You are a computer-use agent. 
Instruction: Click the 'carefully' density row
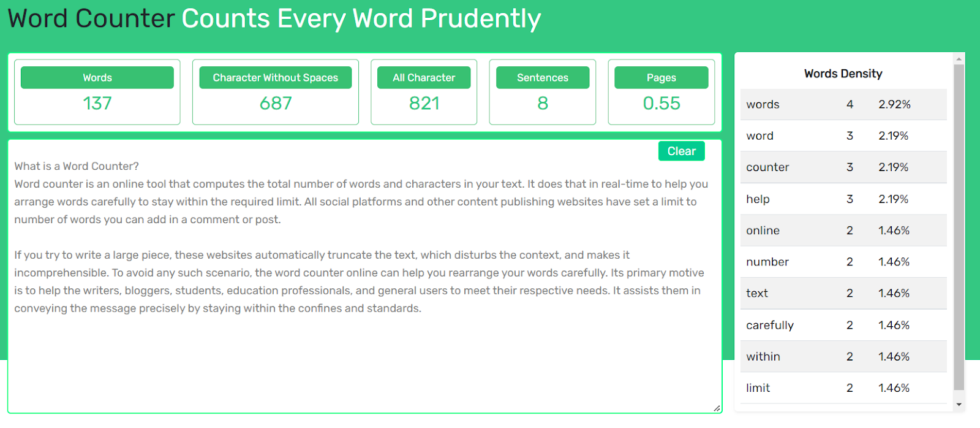(x=843, y=325)
